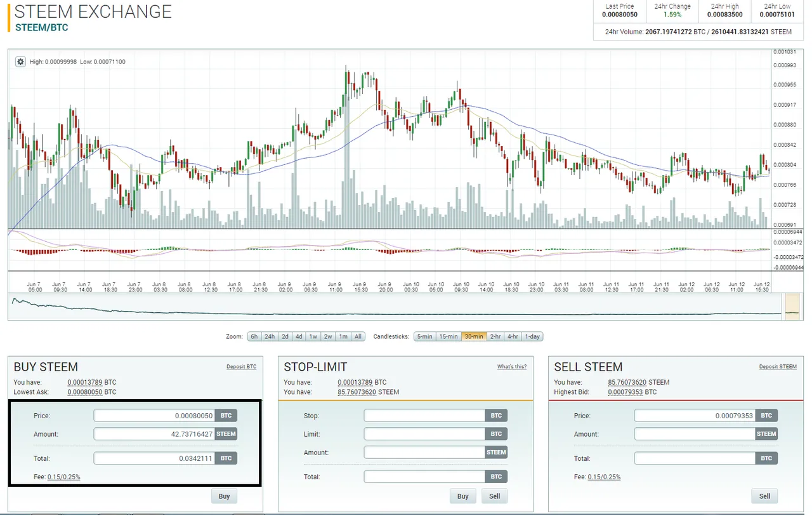This screenshot has width=812, height=516.
Task: Select 15-min candlesticks
Action: (x=449, y=336)
